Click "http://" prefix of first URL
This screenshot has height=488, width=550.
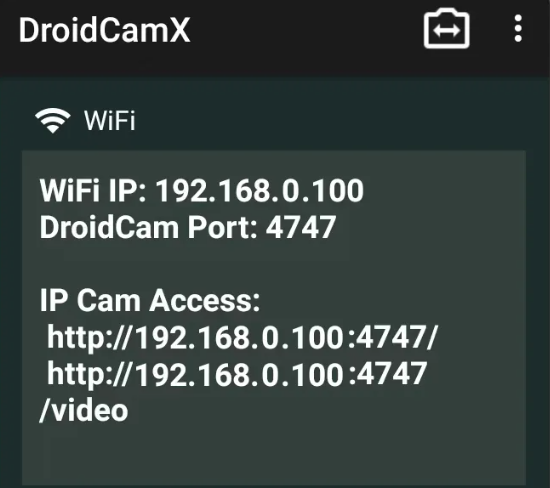click(x=89, y=337)
